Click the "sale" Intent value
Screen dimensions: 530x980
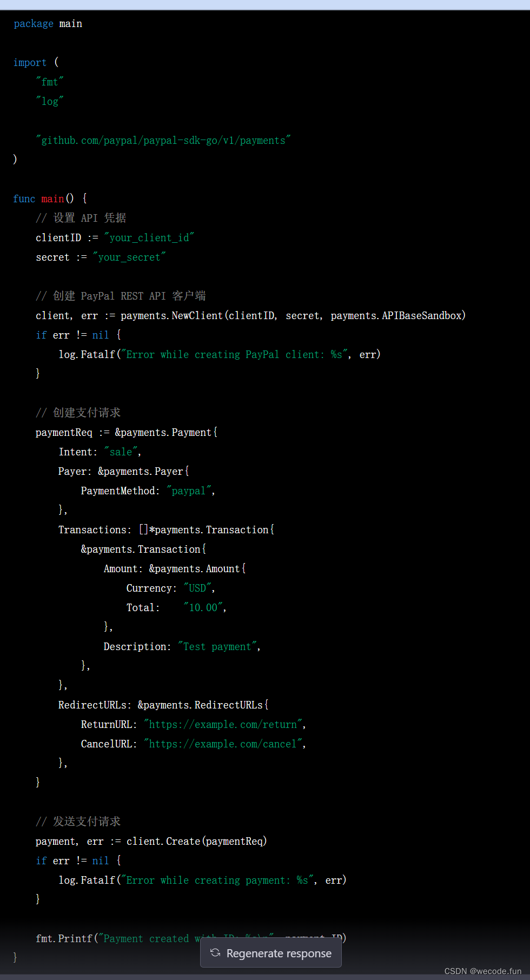[121, 452]
